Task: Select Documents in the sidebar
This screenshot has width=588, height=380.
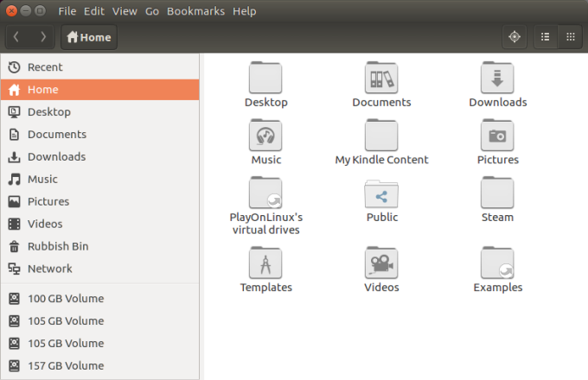Action: 99,135
